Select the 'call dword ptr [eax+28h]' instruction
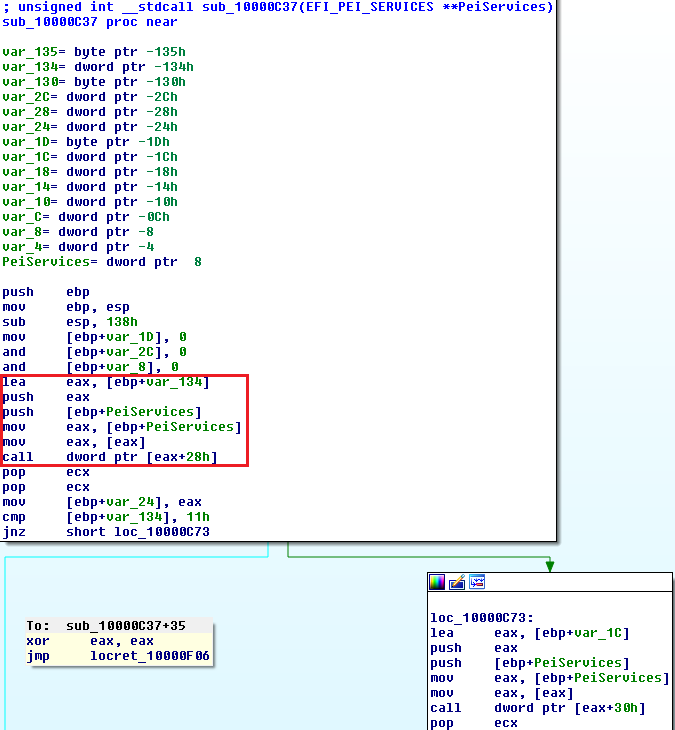Screen dimensions: 675x730 coord(110,457)
